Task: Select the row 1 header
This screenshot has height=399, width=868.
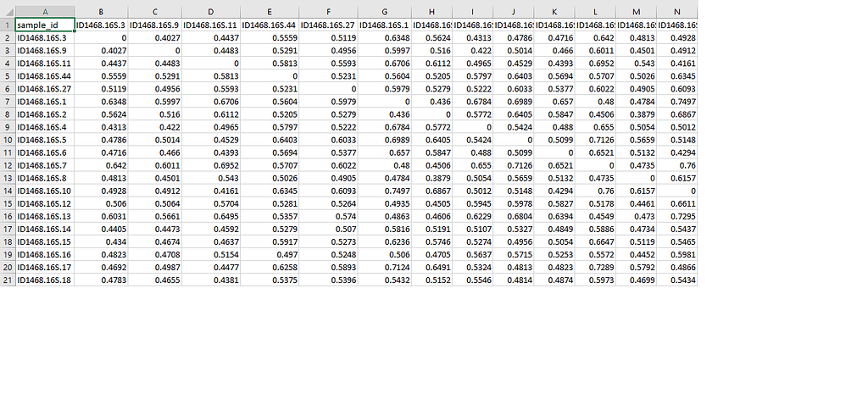Action: 7,25
